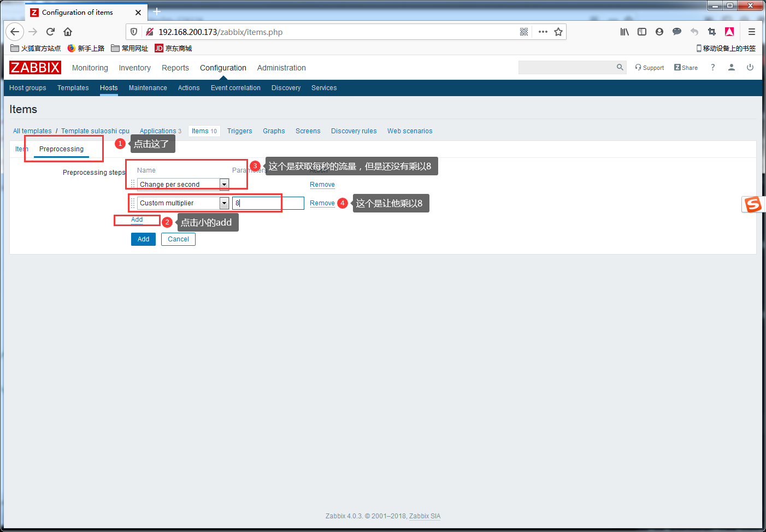Screen dimensions: 766x532
Task: Click the small Add preprocessing step link
Action: 137,220
